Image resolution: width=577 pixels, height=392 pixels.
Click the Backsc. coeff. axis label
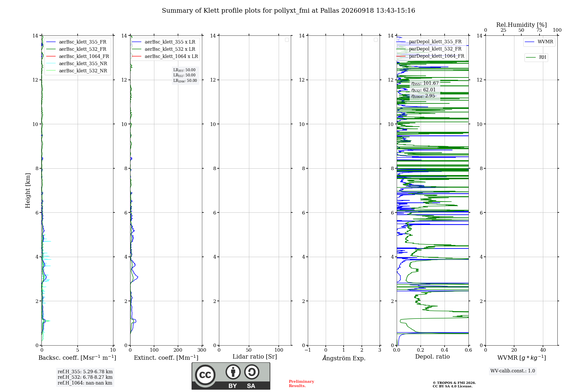point(77,358)
